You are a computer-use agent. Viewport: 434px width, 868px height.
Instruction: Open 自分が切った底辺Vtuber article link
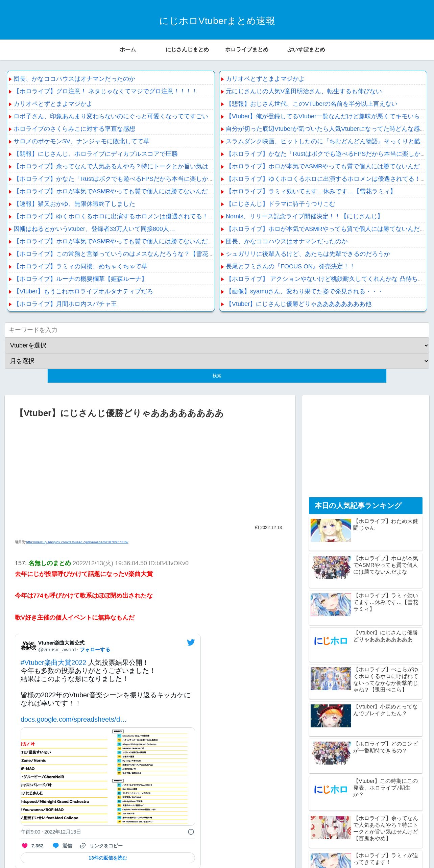[324, 129]
